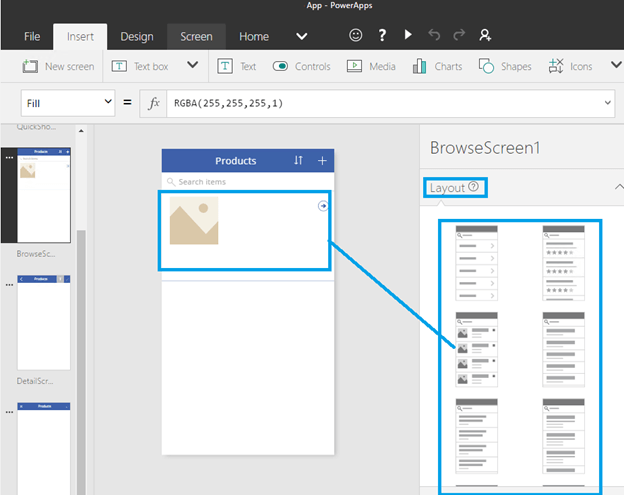Click the smiley feedback icon
This screenshot has height=495, width=624.
[356, 36]
